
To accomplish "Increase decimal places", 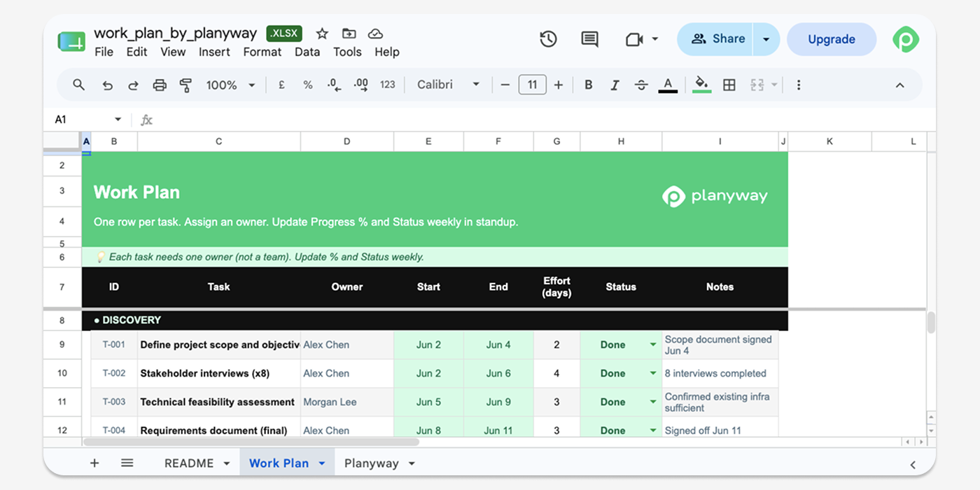I will click(x=360, y=85).
